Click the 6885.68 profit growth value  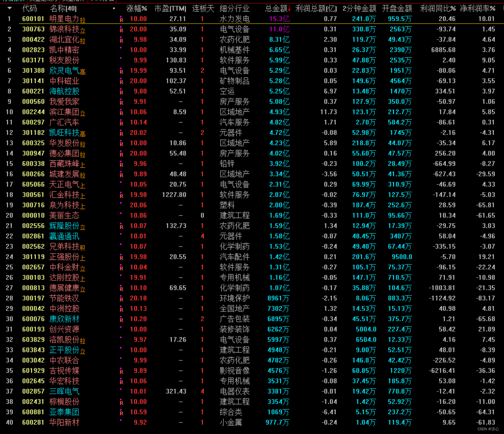[443, 50]
